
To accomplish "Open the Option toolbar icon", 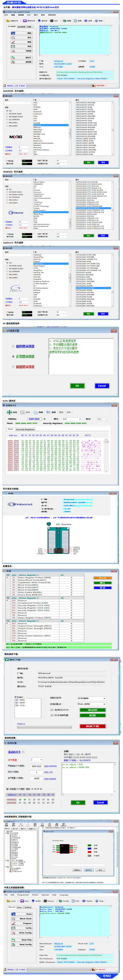I will pyautogui.click(x=88, y=901).
